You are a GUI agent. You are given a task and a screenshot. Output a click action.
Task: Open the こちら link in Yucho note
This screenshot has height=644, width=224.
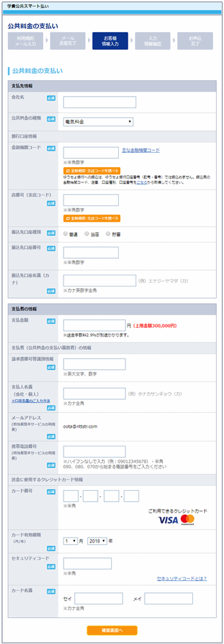pyautogui.click(x=142, y=182)
